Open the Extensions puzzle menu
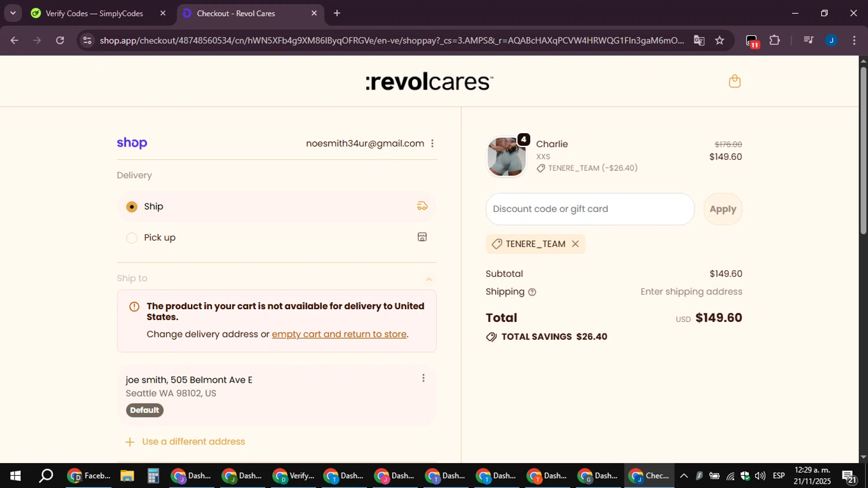Screen dimensions: 868x488 tap(775, 41)
